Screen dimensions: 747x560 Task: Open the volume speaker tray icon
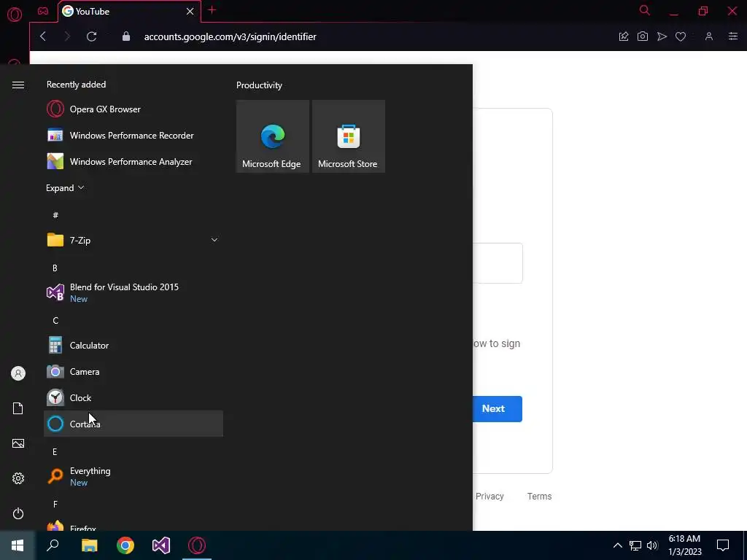point(652,545)
